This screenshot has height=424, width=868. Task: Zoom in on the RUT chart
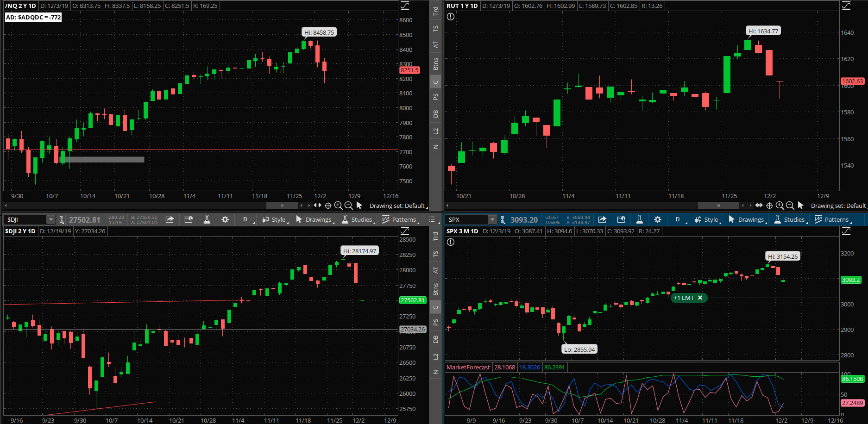click(x=780, y=206)
